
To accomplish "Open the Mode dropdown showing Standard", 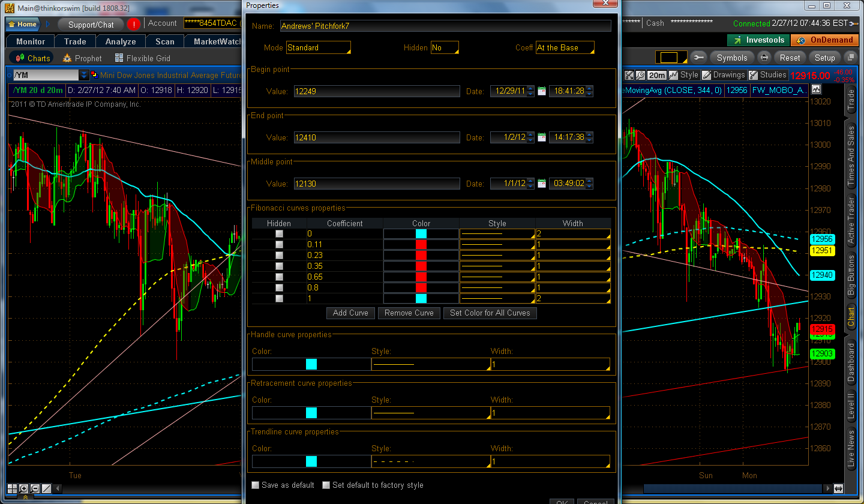I will (x=319, y=47).
